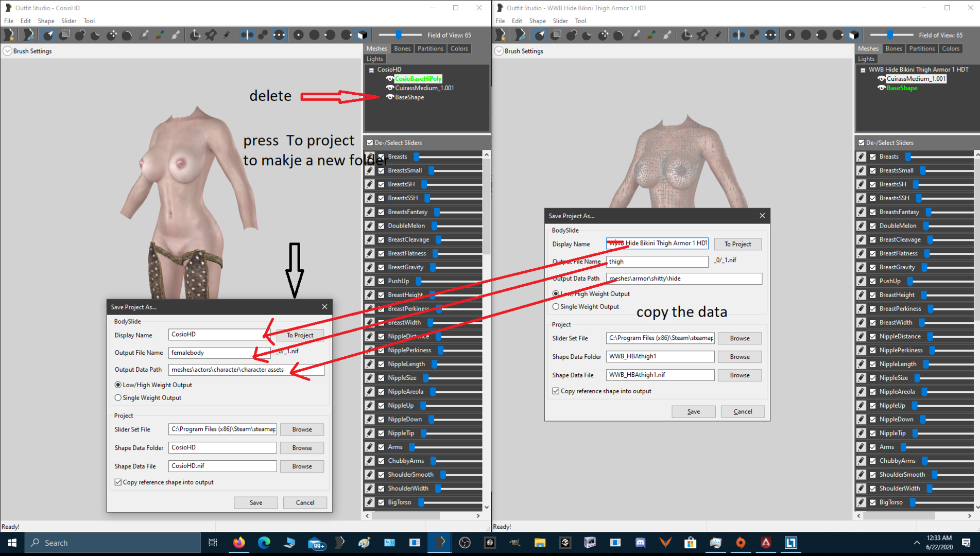This screenshot has height=556, width=980.
Task: Click the cube view icon in WWB Hide Bikini toolbar
Action: [854, 35]
